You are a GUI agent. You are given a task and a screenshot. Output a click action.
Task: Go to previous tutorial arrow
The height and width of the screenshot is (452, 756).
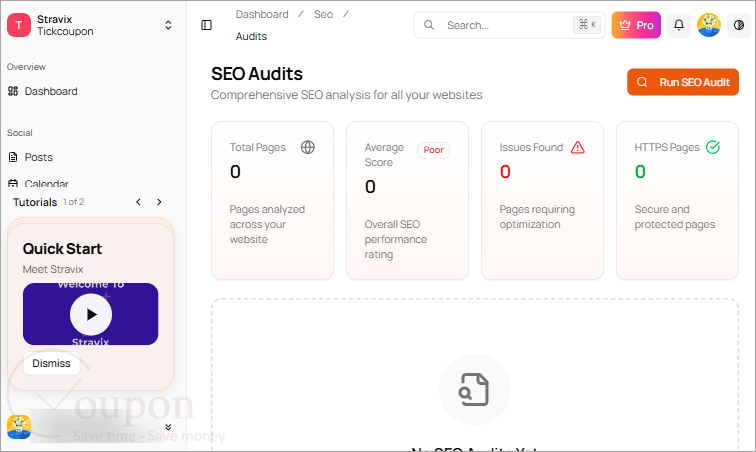[x=138, y=202]
